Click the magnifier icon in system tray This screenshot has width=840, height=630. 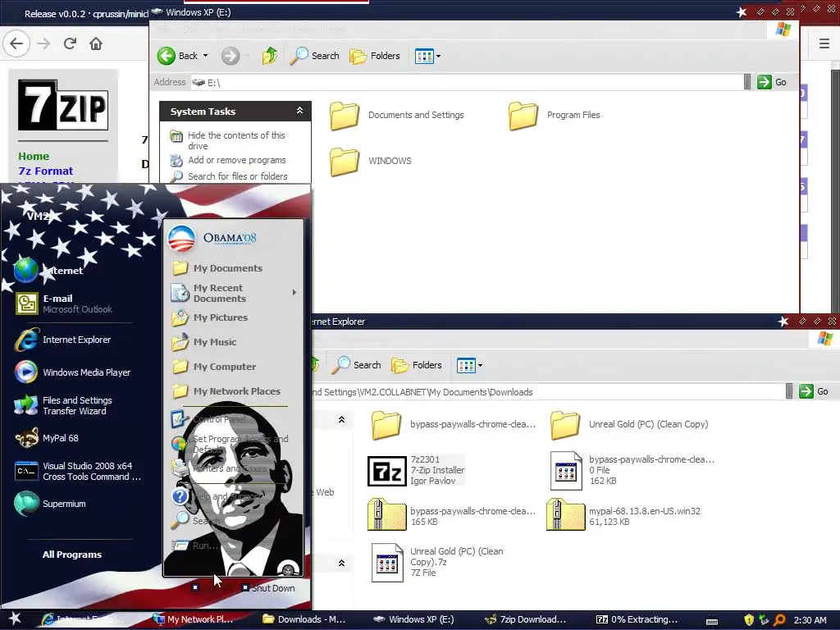point(779,620)
